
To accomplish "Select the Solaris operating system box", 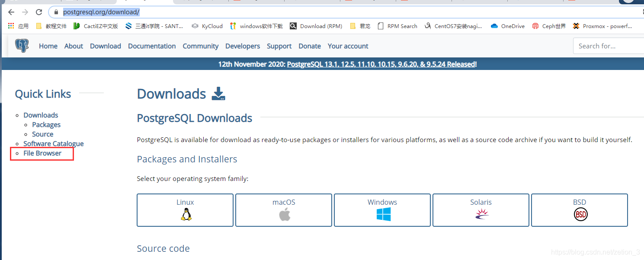I will (x=481, y=210).
